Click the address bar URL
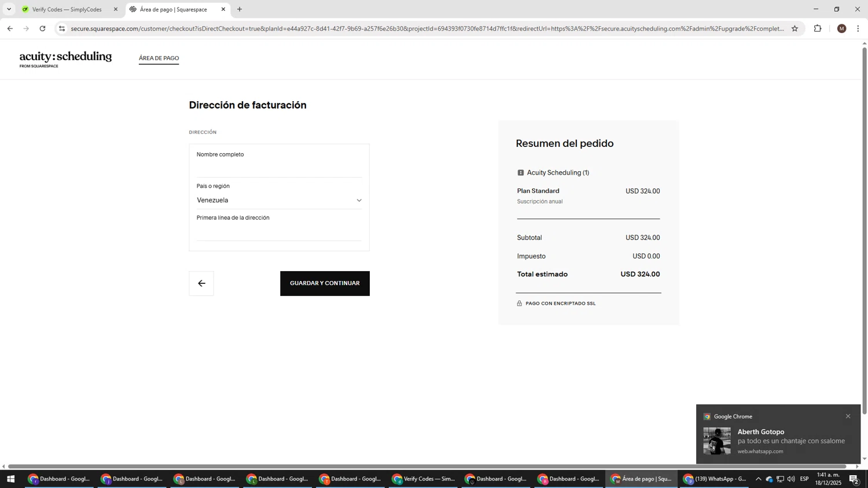This screenshot has height=488, width=868. click(x=427, y=28)
